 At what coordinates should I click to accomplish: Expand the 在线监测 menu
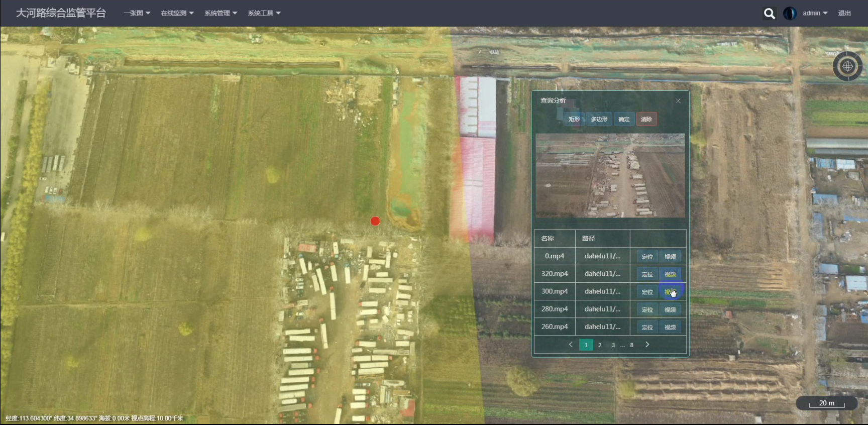(177, 13)
